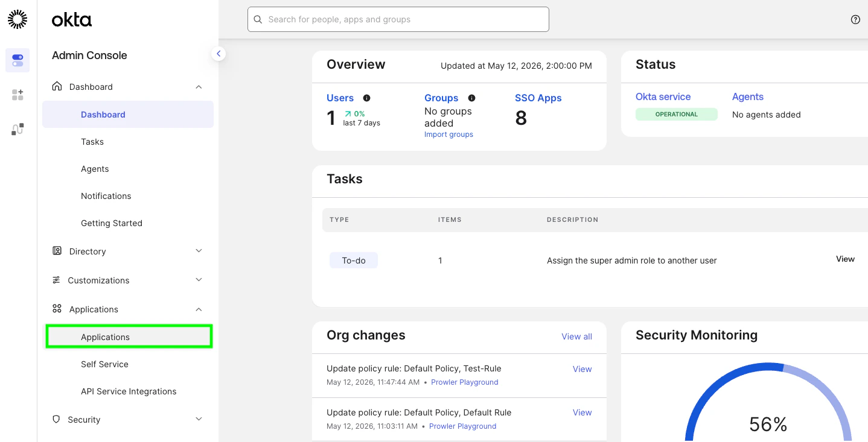View the Default Rule policy change
This screenshot has width=868, height=442.
582,412
